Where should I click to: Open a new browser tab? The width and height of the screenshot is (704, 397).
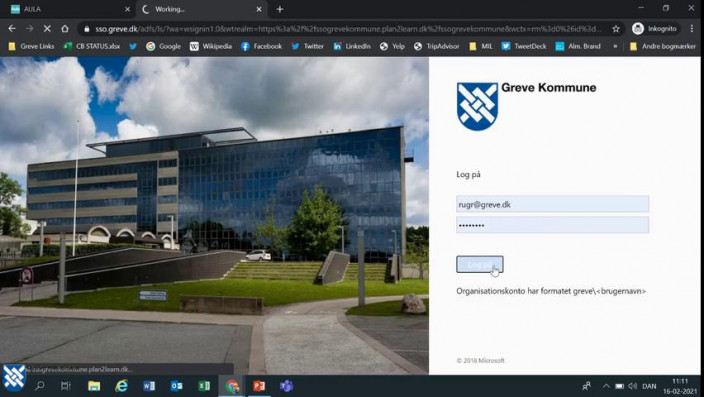pos(280,9)
